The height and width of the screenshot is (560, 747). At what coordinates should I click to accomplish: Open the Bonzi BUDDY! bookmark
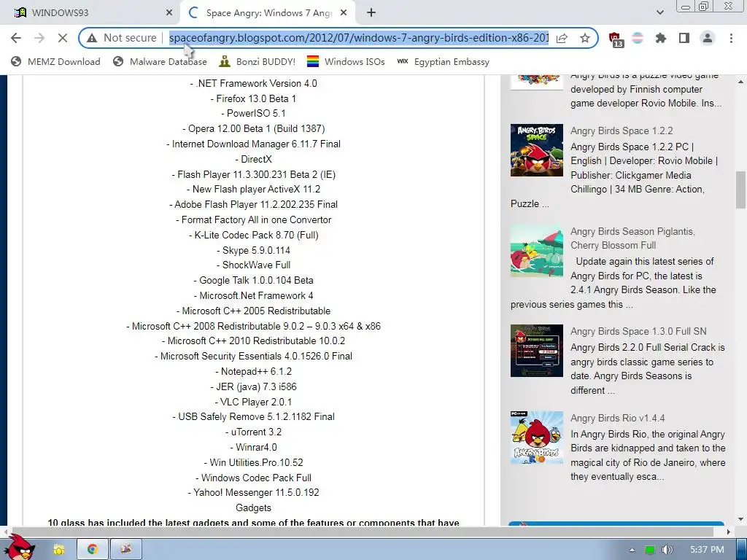pyautogui.click(x=258, y=62)
